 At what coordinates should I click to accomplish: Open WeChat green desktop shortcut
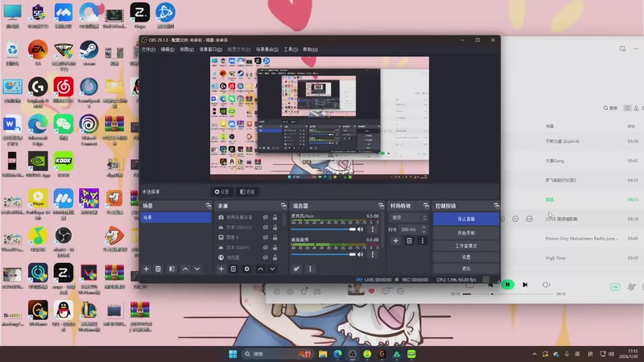pyautogui.click(x=64, y=127)
